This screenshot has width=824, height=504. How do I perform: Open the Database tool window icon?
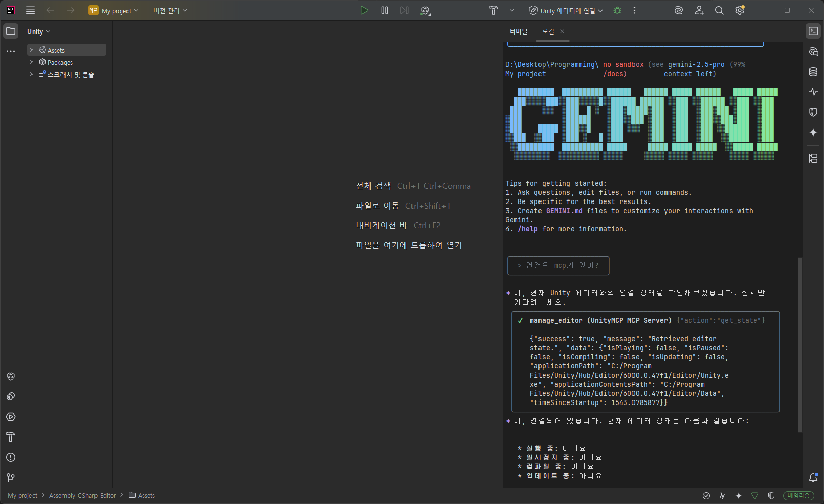[813, 72]
